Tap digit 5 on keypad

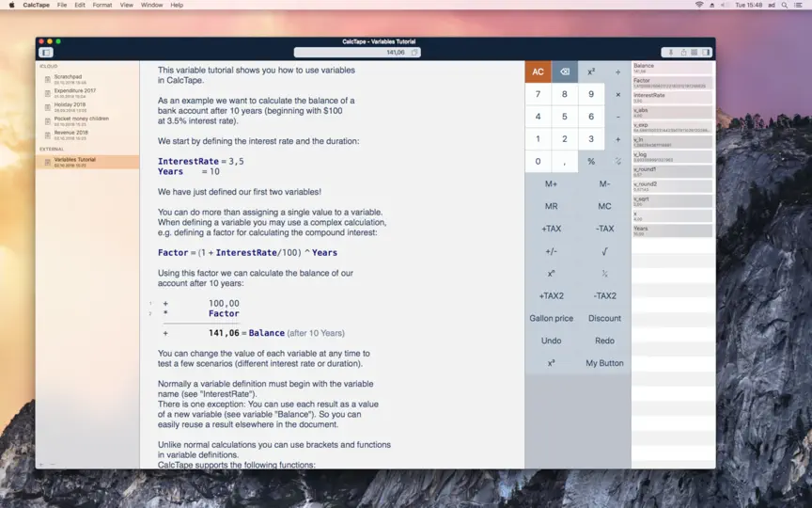[565, 117]
